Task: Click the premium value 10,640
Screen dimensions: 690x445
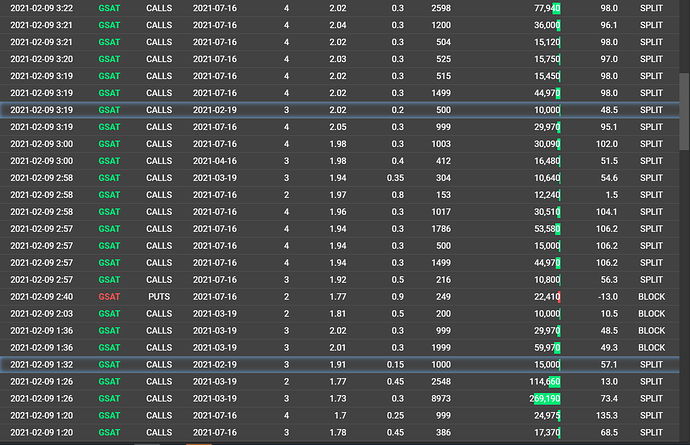Action: [547, 178]
